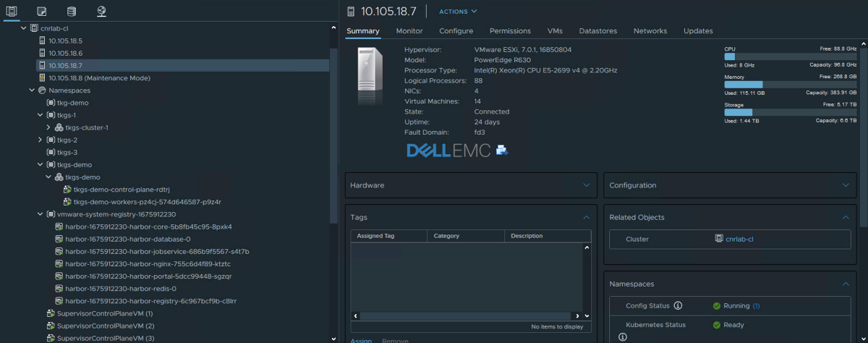The image size is (868, 343).
Task: Switch to the Monitor tab
Action: point(409,31)
